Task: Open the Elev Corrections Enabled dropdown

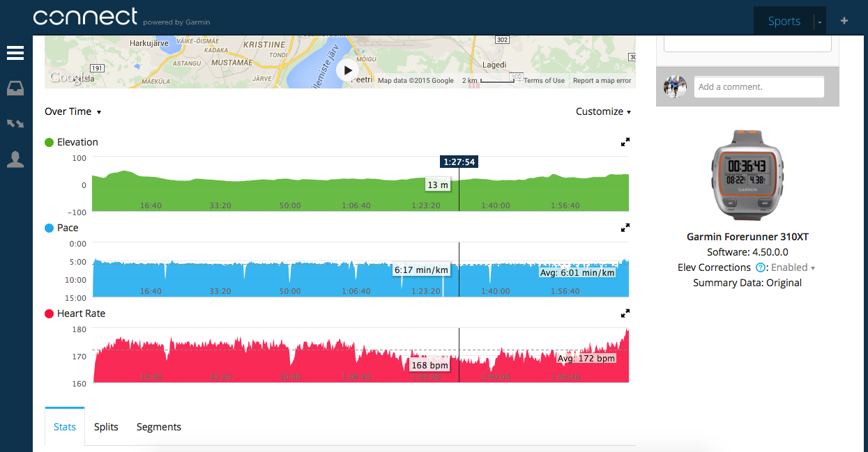Action: [793, 267]
